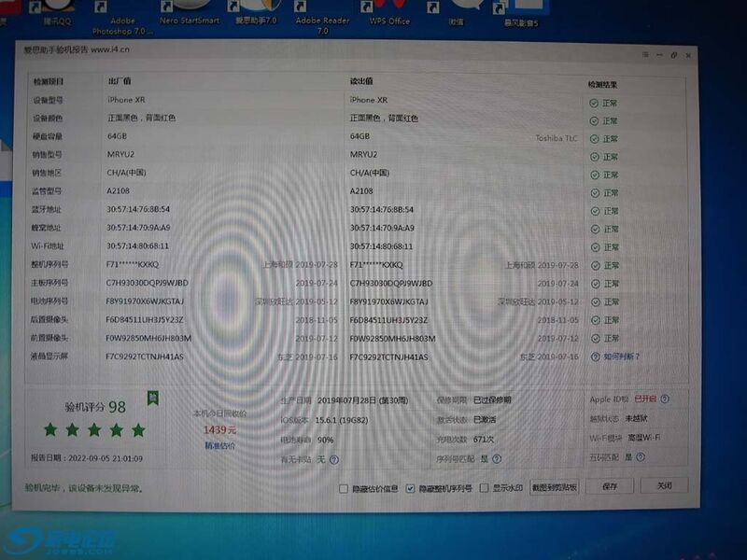
Task: Select the 微信 desktop shortcut
Action: pyautogui.click(x=456, y=14)
